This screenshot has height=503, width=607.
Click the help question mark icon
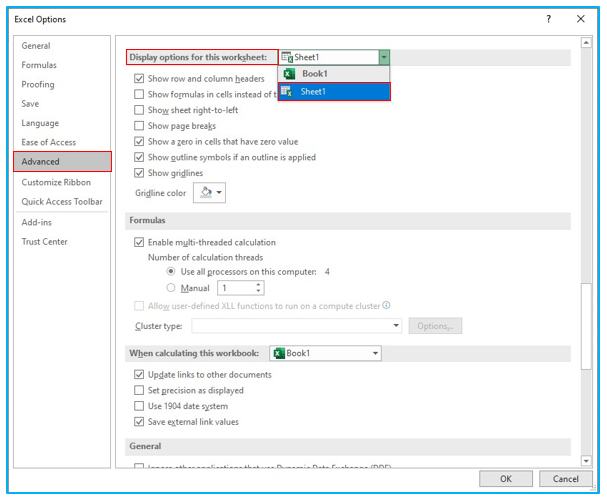548,19
